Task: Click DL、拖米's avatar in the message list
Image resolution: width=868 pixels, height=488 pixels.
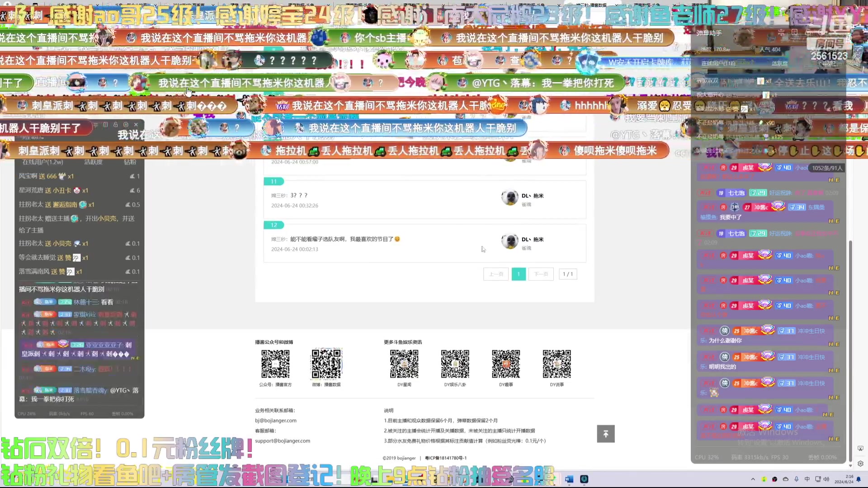Action: [510, 197]
